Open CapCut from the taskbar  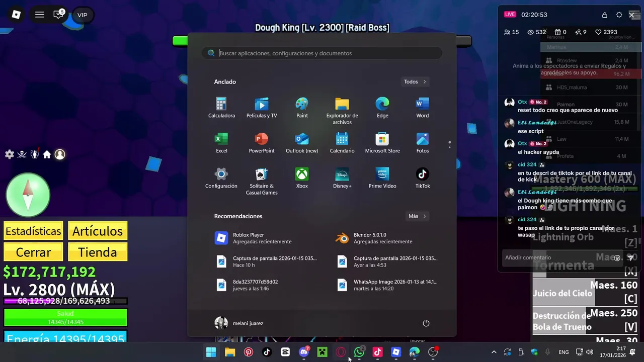point(285,352)
